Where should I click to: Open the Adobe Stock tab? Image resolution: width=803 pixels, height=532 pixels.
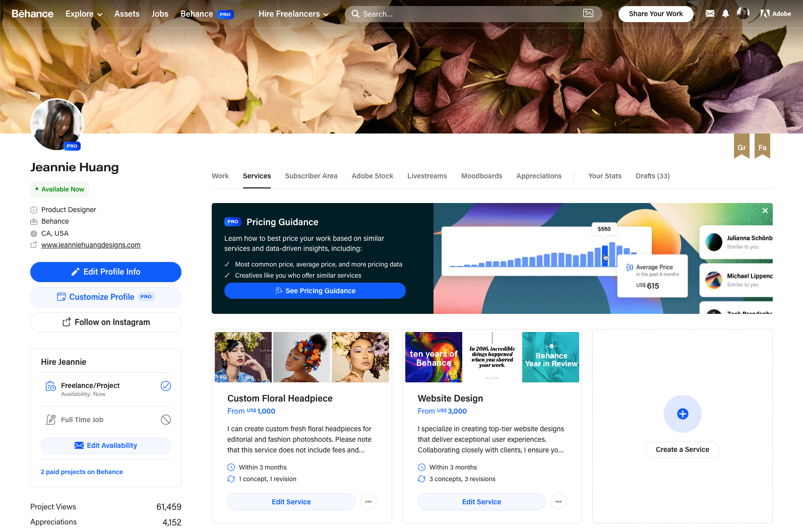tap(373, 176)
